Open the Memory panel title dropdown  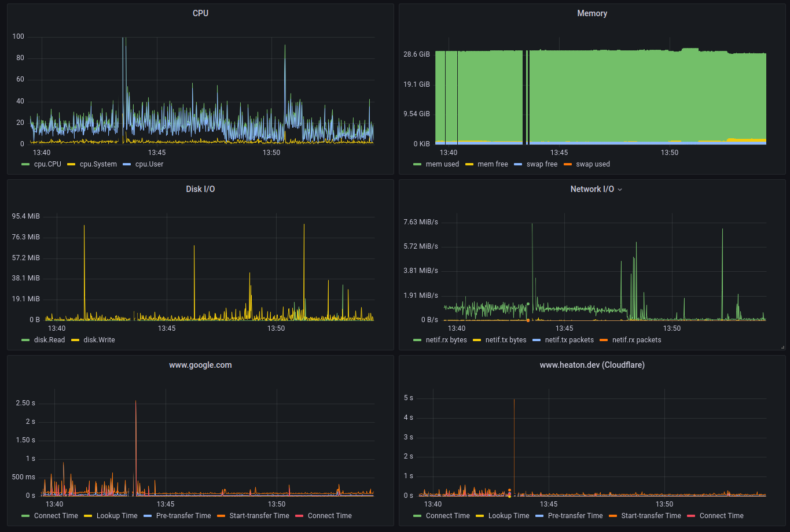pos(592,13)
